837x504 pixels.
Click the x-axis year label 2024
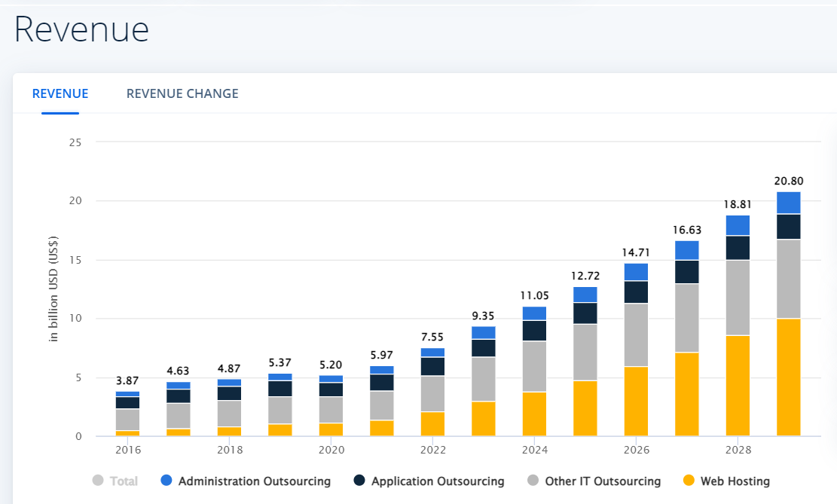pyautogui.click(x=534, y=450)
